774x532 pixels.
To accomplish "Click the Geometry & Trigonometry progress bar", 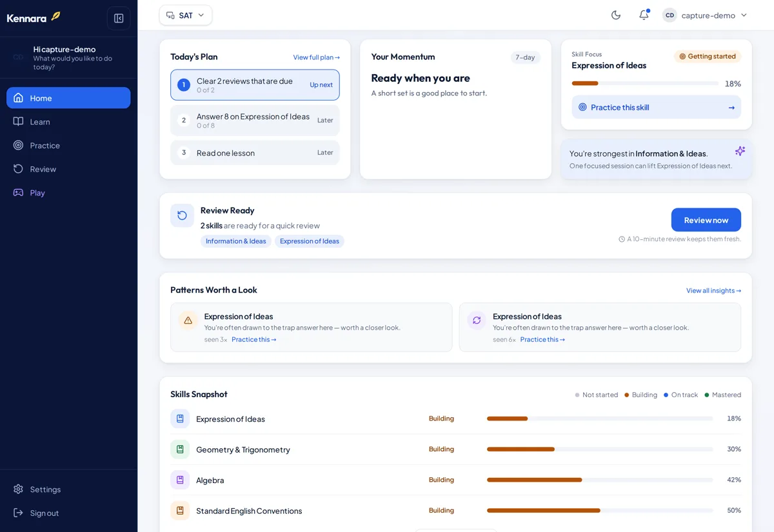I will pos(600,449).
